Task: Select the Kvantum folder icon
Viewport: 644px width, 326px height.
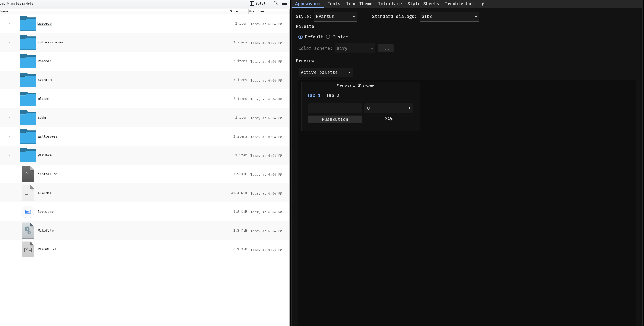Action: (28, 80)
